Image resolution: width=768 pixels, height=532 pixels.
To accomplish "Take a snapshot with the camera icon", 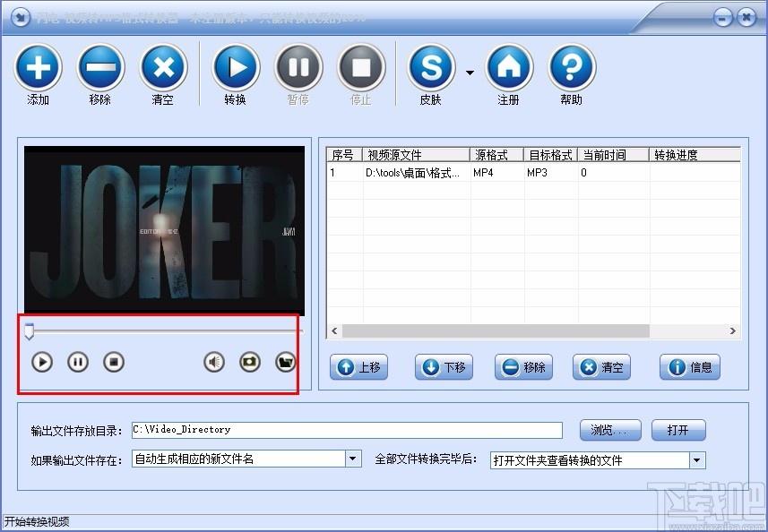I will (250, 362).
